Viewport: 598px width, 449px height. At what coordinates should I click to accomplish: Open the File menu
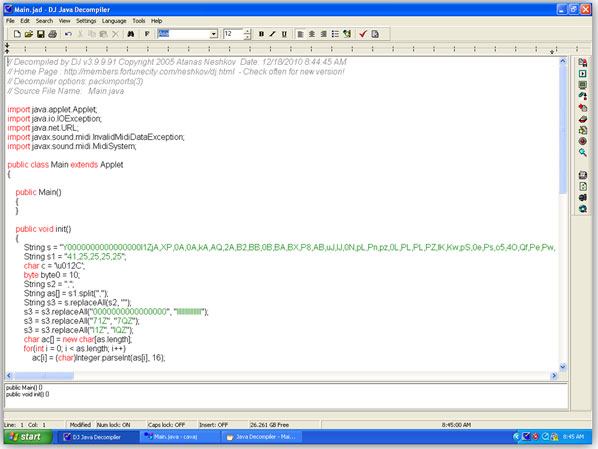[x=10, y=21]
